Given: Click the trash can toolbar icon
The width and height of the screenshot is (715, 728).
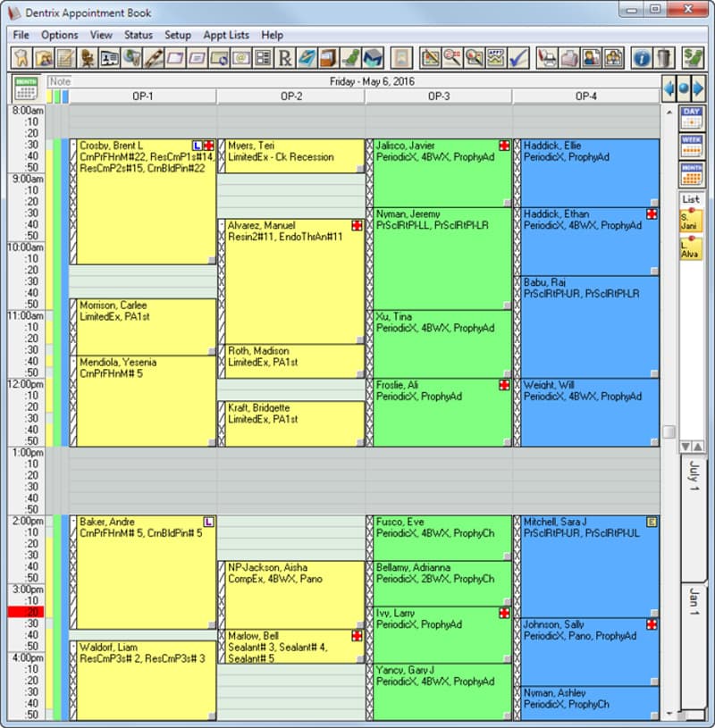Looking at the screenshot, I should tap(663, 58).
